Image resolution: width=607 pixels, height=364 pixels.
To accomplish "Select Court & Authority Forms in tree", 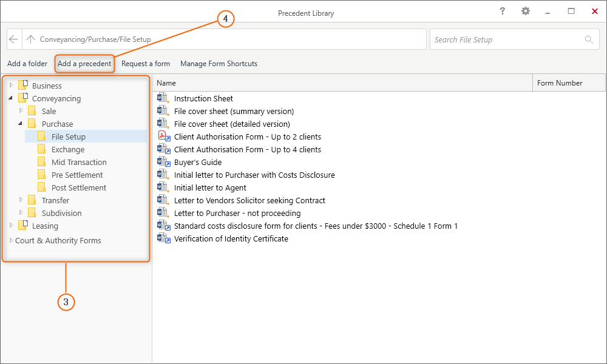I will point(58,241).
